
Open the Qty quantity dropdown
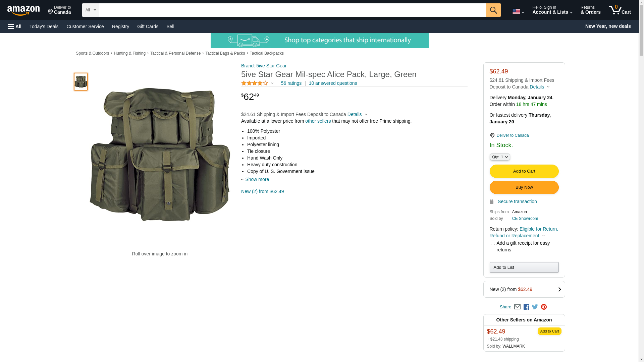tap(500, 157)
